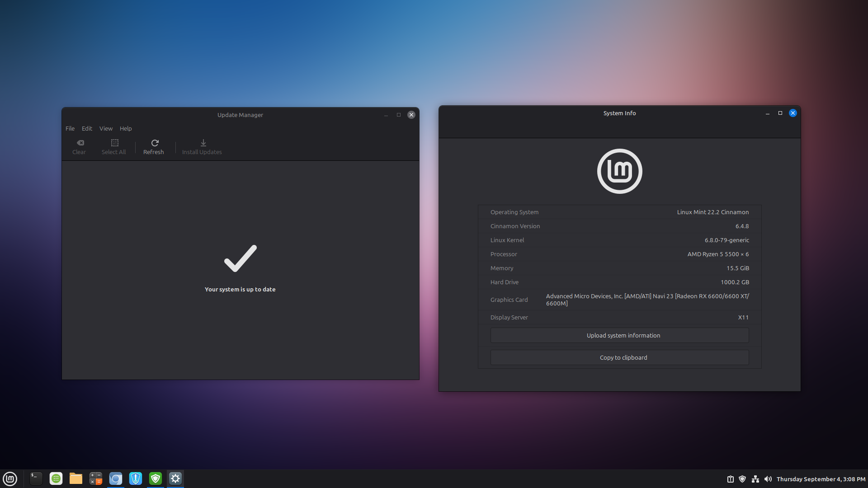This screenshot has width=868, height=488.
Task: Open the Files folder launcher
Action: tap(76, 479)
